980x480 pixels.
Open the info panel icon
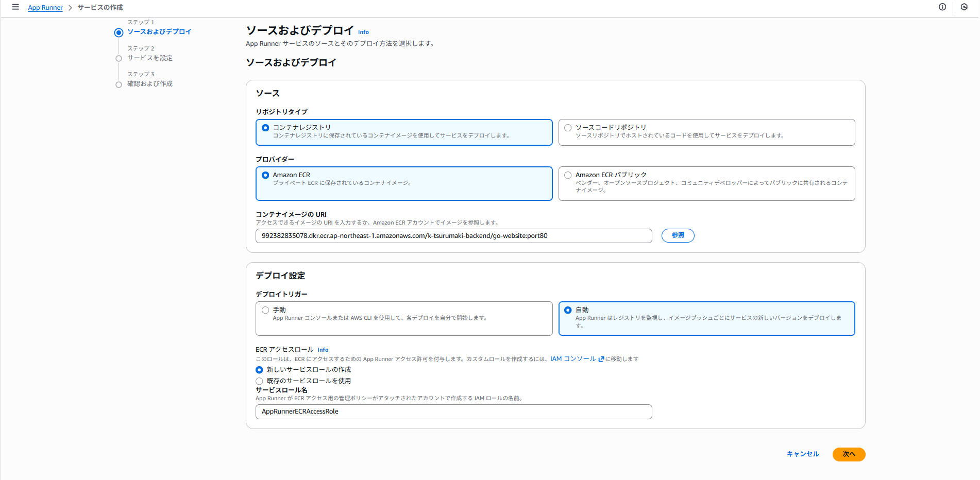coord(942,7)
